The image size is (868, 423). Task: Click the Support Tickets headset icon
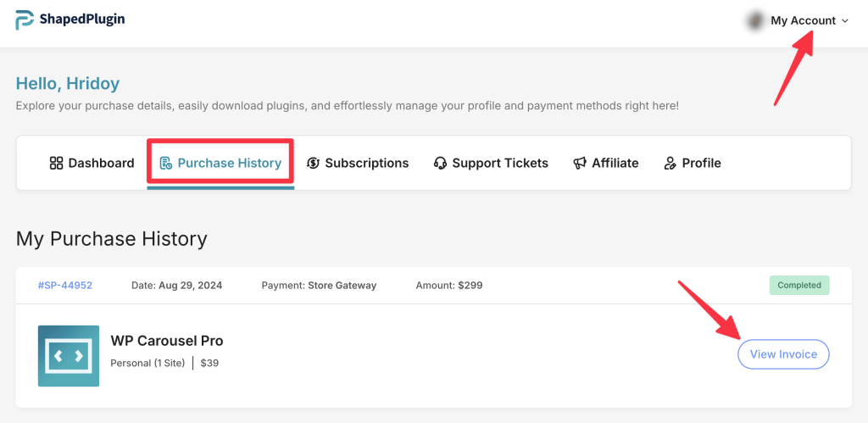tap(440, 163)
